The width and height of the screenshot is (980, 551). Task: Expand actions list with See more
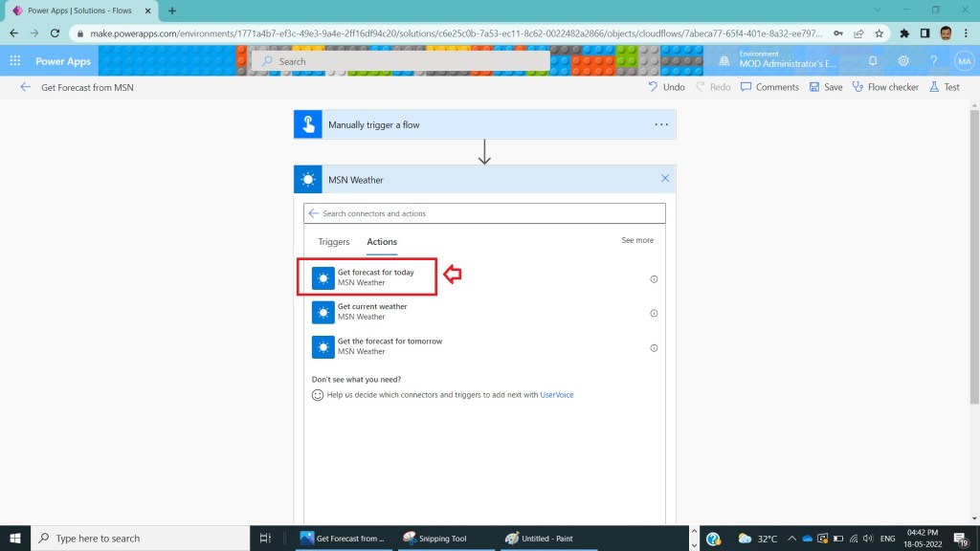point(637,240)
